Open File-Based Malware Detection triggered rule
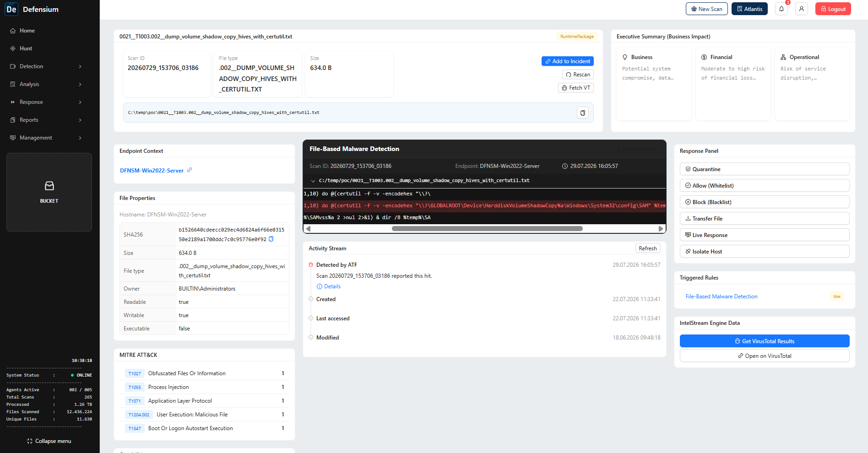Image resolution: width=868 pixels, height=453 pixels. pyautogui.click(x=722, y=297)
